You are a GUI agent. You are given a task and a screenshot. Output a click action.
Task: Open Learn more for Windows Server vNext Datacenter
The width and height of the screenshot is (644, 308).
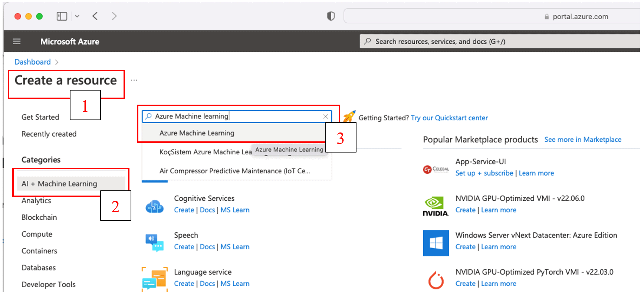(499, 247)
